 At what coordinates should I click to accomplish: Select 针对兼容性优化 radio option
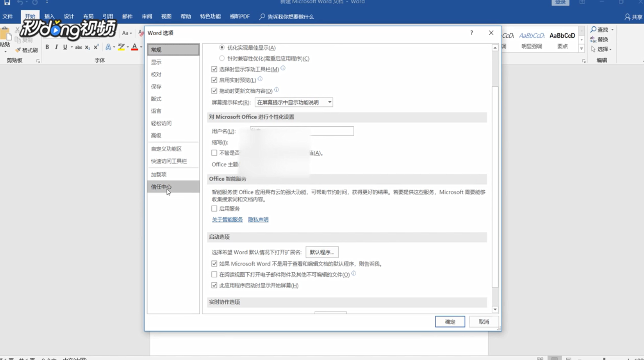tap(222, 59)
